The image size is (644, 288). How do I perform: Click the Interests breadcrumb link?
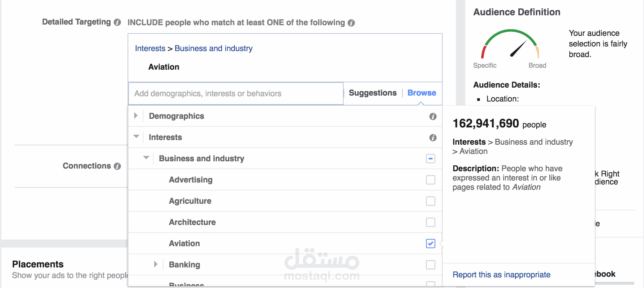150,48
